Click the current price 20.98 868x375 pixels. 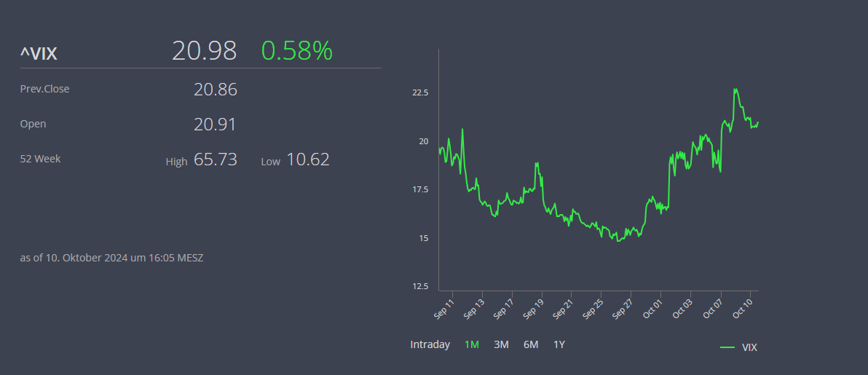(x=205, y=51)
